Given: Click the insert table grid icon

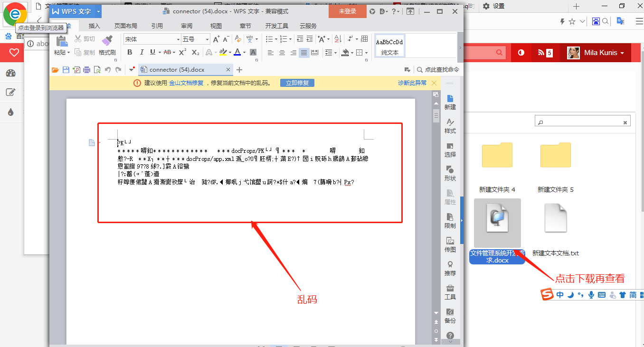Looking at the screenshot, I should [x=364, y=39].
